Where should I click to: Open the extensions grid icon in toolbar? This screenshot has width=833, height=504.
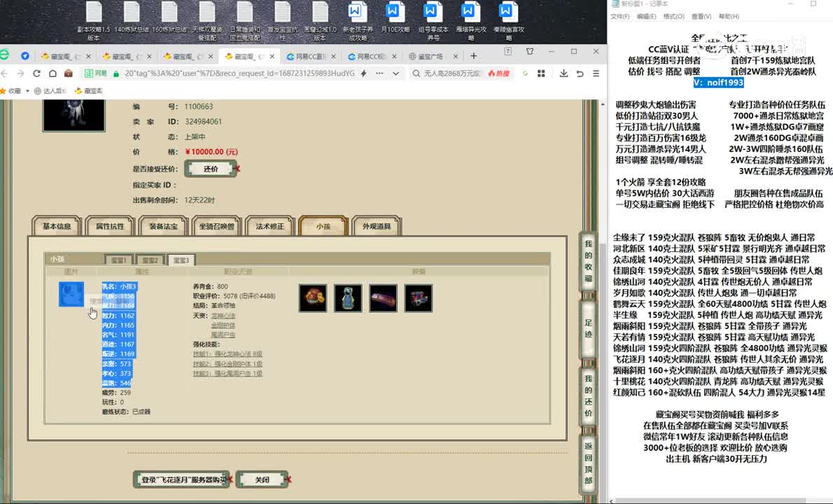click(542, 73)
